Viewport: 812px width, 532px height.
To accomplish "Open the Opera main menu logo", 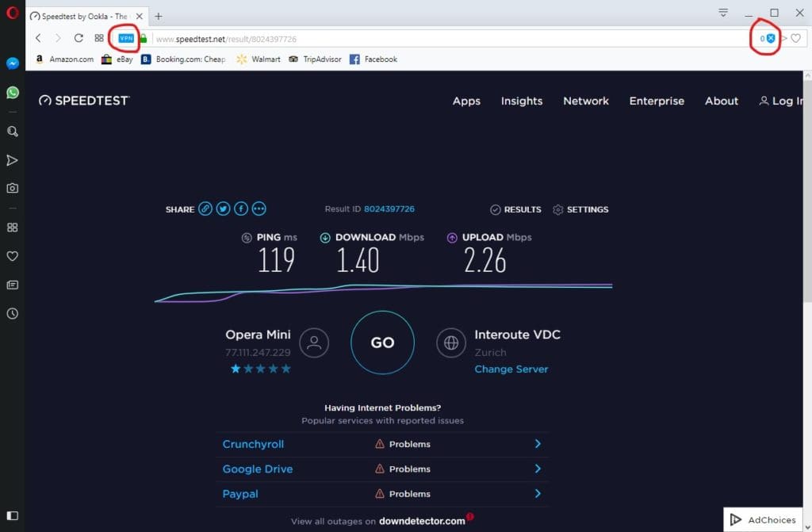I will (x=13, y=12).
